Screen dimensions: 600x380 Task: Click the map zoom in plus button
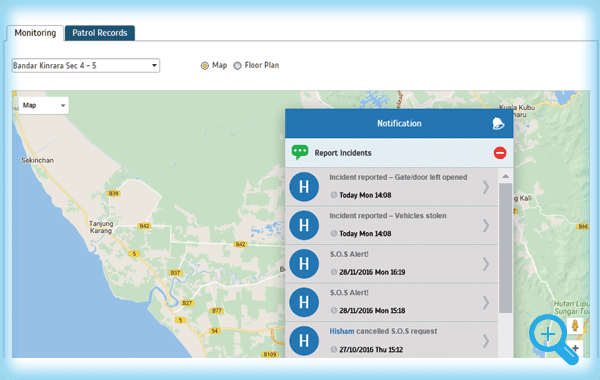tap(575, 348)
